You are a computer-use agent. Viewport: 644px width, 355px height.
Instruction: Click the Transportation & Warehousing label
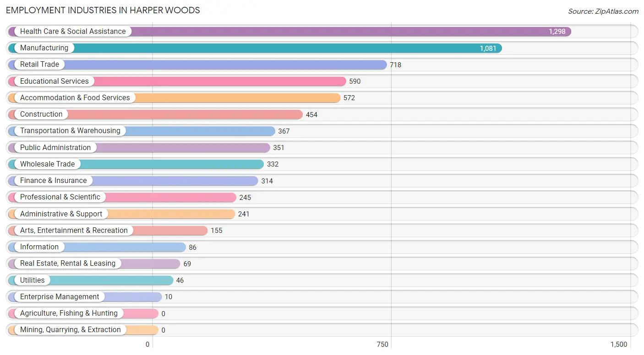[70, 130]
